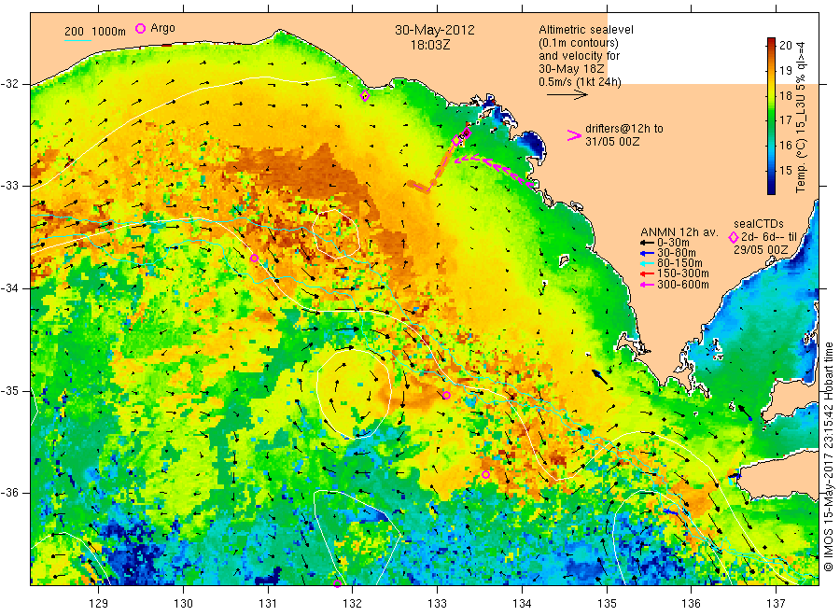The height and width of the screenshot is (616, 840).
Task: Click the '200' depth contour legend label
Action: click(74, 32)
